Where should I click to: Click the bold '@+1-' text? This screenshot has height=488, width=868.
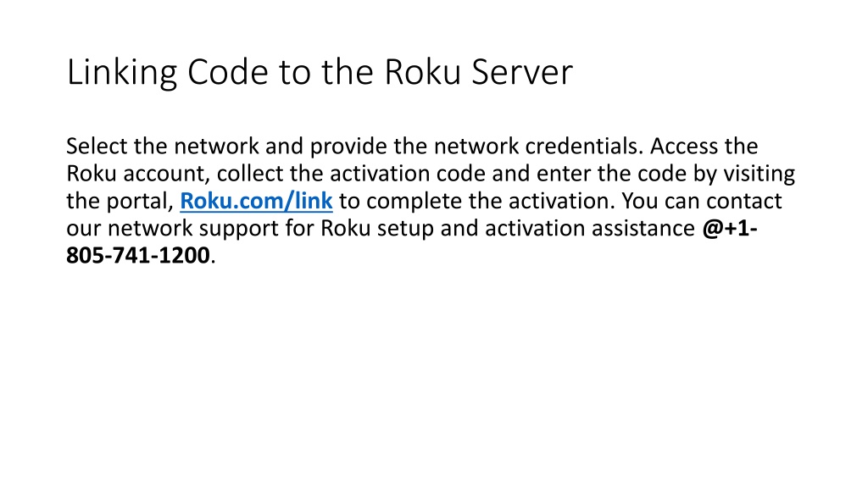point(730,228)
